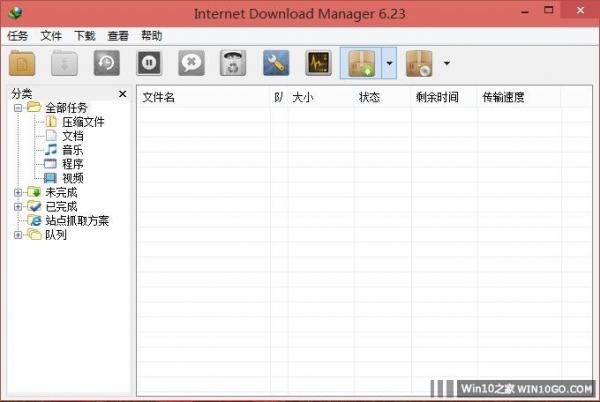Click the recycle bin Delete icon
Image resolution: width=600 pixels, height=402 pixels.
tap(233, 63)
